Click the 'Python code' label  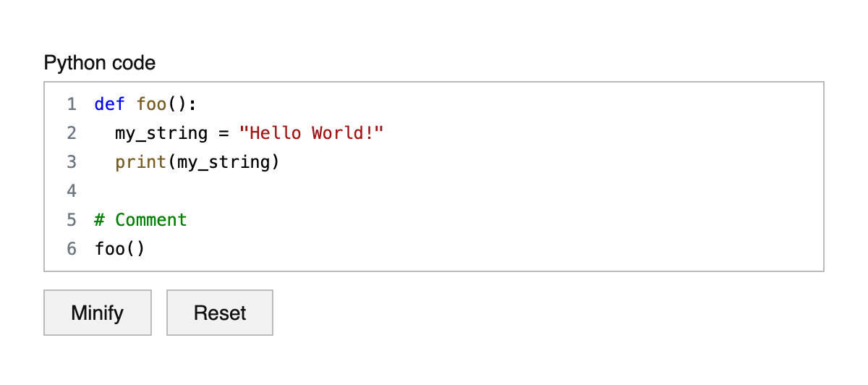pos(100,63)
